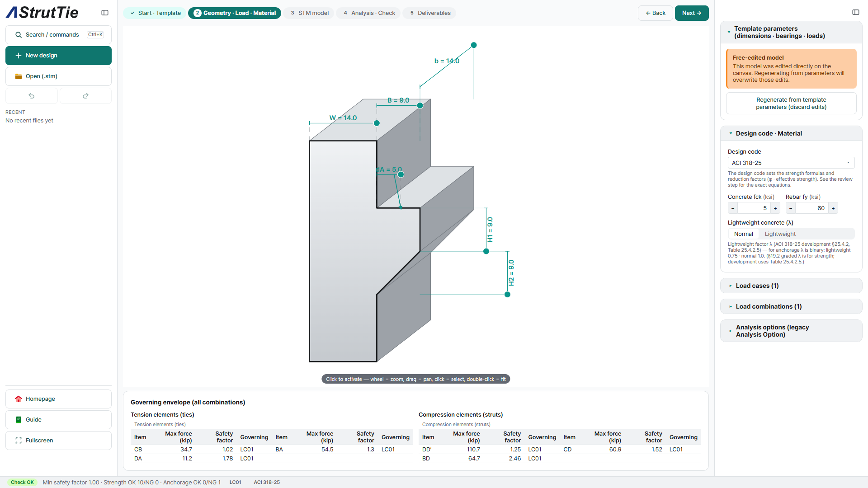
Task: Expand Analysis options section
Action: [x=791, y=331]
